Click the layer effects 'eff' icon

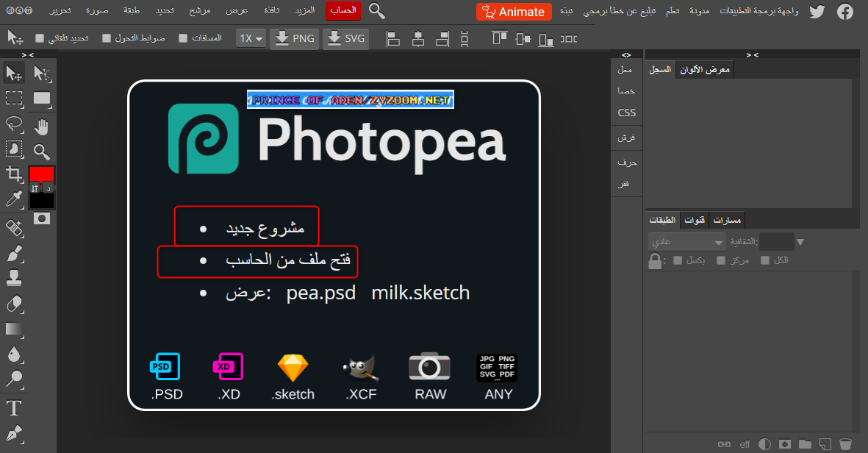(745, 444)
